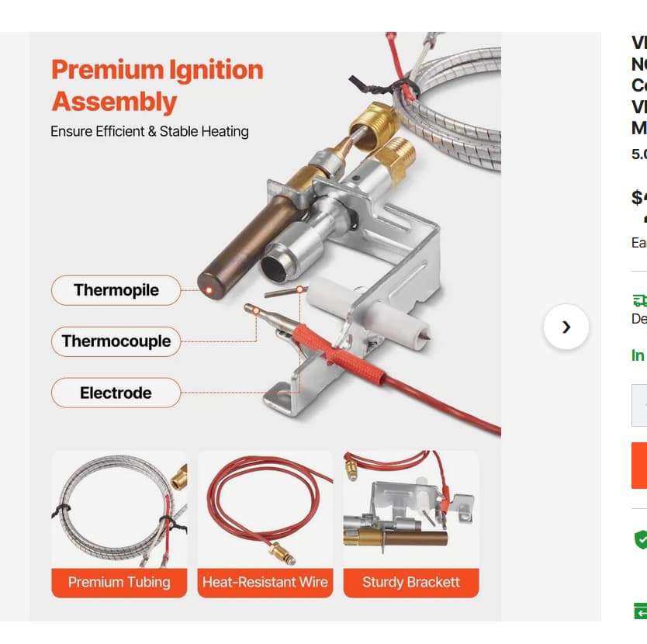
Task: Click the delivery text under truck icon
Action: coord(639,319)
